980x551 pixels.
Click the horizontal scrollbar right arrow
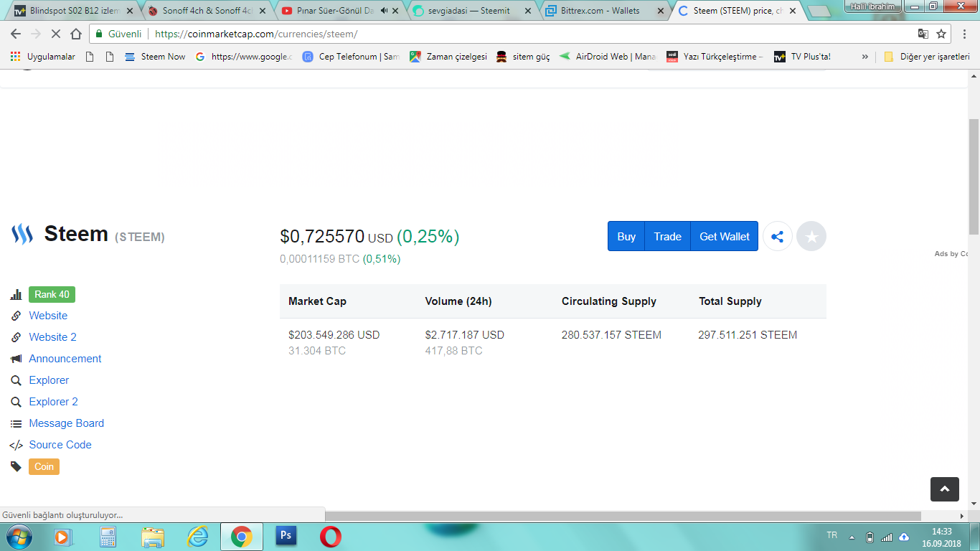click(962, 516)
